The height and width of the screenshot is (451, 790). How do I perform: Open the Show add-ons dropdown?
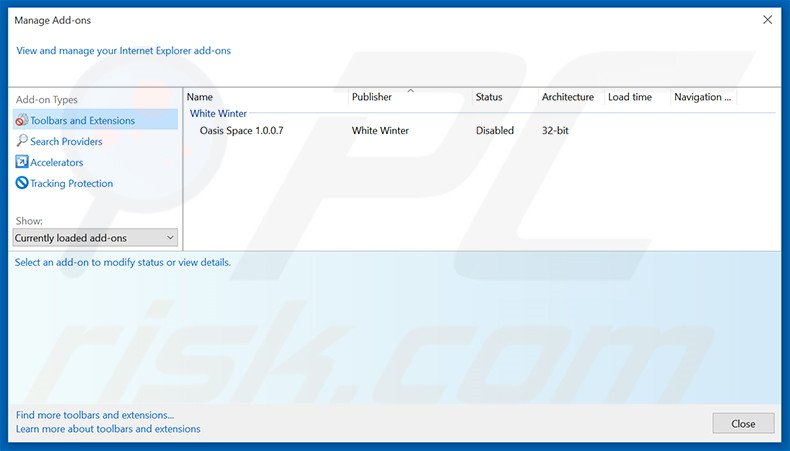click(95, 238)
